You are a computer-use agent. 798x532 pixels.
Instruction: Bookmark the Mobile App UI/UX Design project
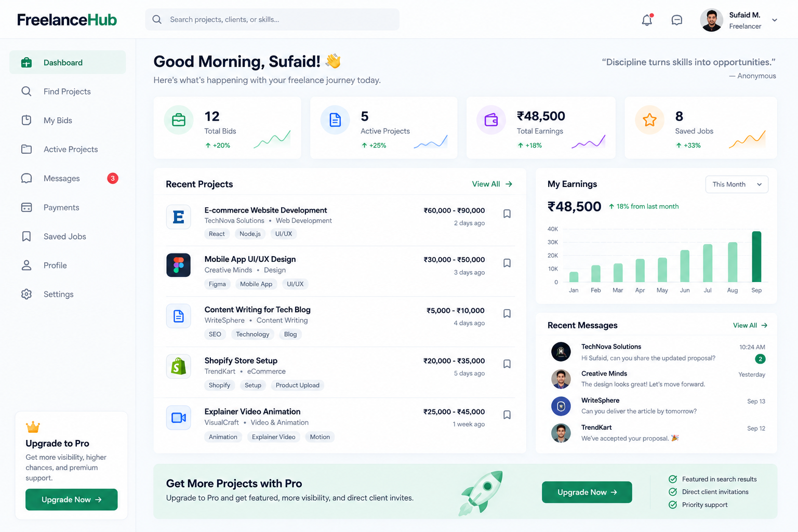tap(507, 263)
